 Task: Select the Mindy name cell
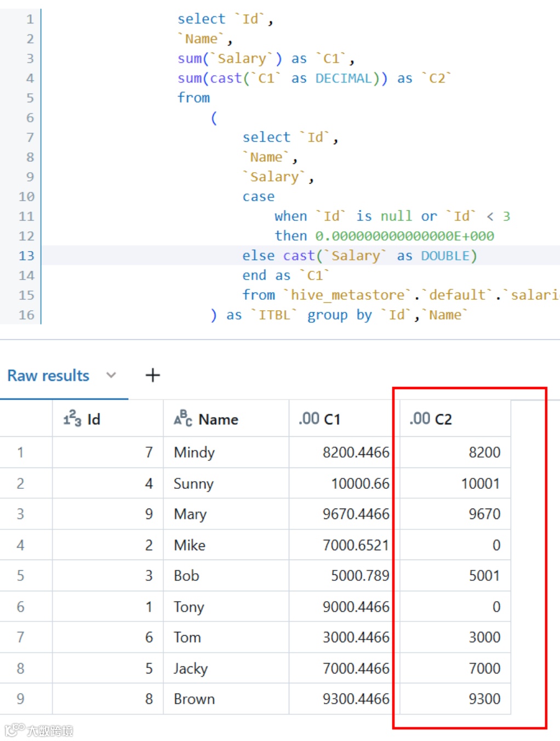point(226,452)
